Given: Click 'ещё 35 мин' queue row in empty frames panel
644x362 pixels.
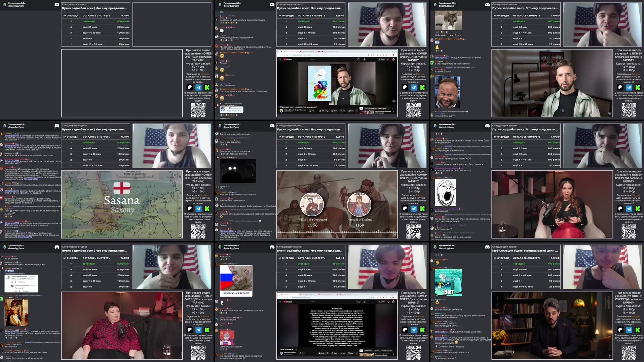Looking at the screenshot, I should click(96, 27).
